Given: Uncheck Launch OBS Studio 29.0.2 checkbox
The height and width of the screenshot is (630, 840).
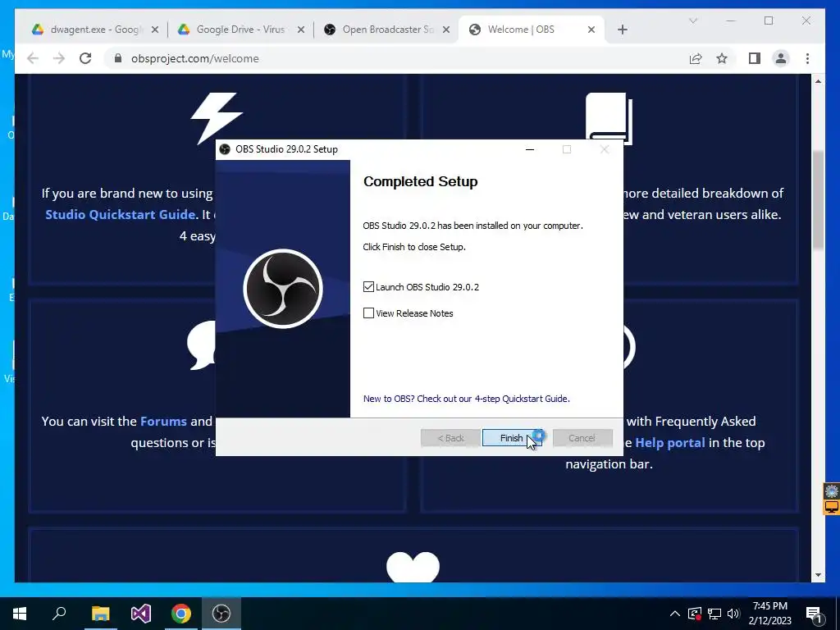Looking at the screenshot, I should [x=368, y=287].
